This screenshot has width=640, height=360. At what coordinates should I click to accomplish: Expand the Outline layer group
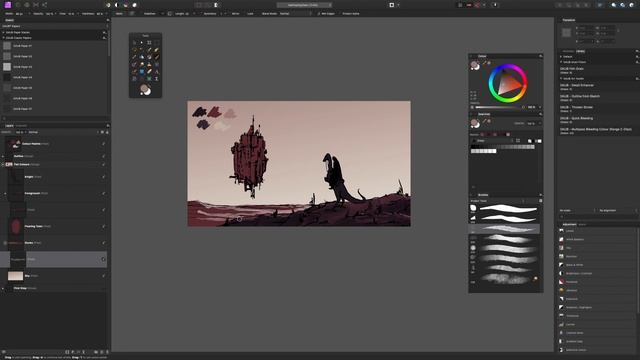pyautogui.click(x=3, y=156)
